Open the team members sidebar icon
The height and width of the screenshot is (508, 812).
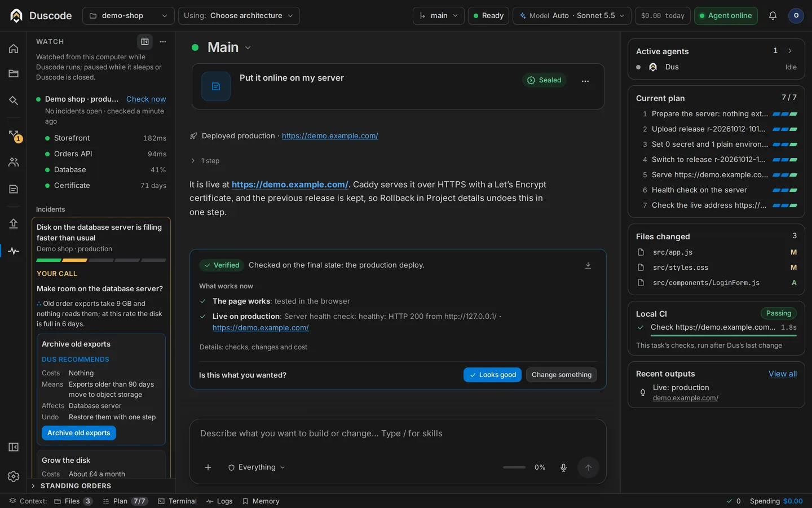point(14,162)
